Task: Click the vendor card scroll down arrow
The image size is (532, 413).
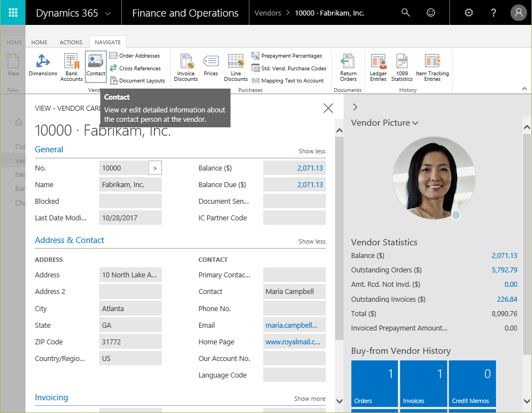Action: (339, 401)
